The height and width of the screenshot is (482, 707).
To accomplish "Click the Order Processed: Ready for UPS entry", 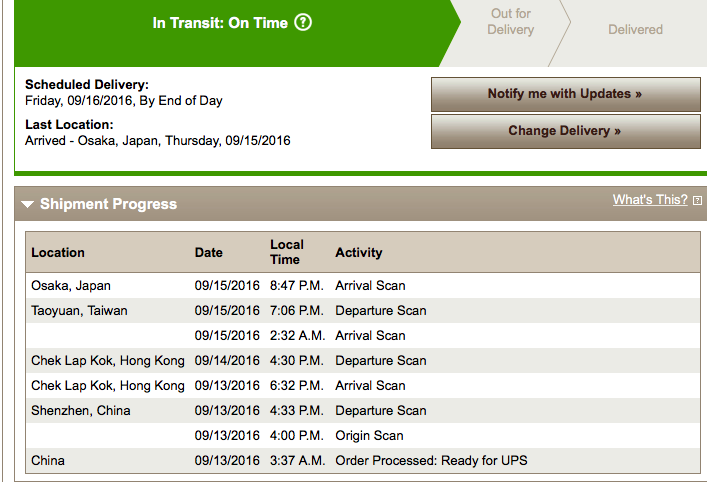I will click(431, 461).
